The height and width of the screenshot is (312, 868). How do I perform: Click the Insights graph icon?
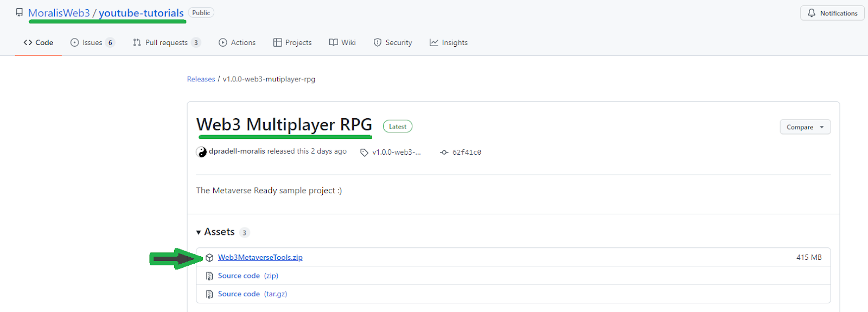click(x=434, y=42)
